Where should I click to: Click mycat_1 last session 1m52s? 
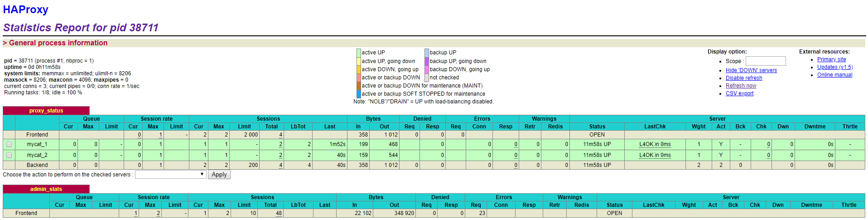[338, 144]
